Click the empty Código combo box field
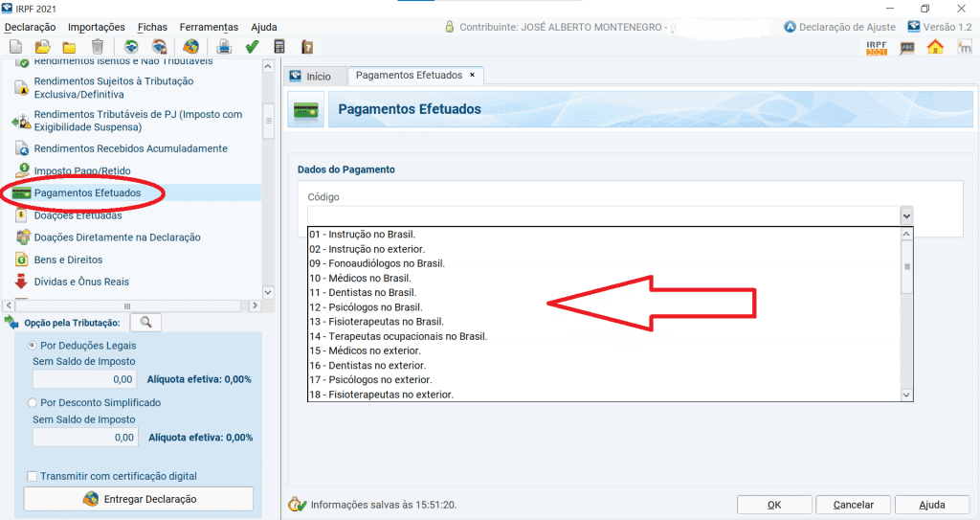The height and width of the screenshot is (520, 980). click(604, 215)
